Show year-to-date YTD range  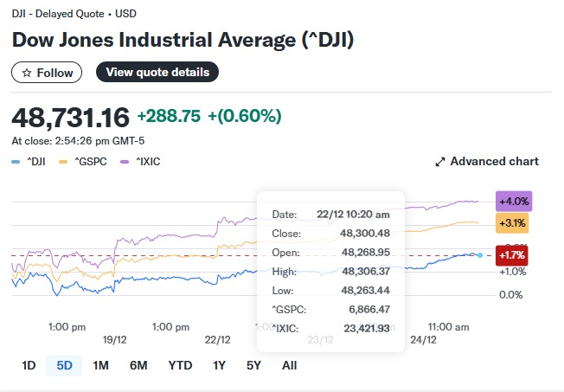click(180, 365)
